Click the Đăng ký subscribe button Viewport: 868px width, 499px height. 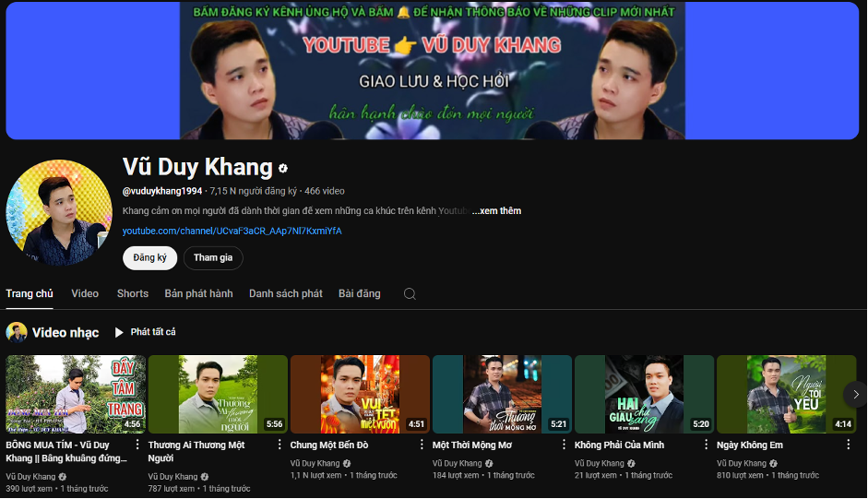coord(150,258)
